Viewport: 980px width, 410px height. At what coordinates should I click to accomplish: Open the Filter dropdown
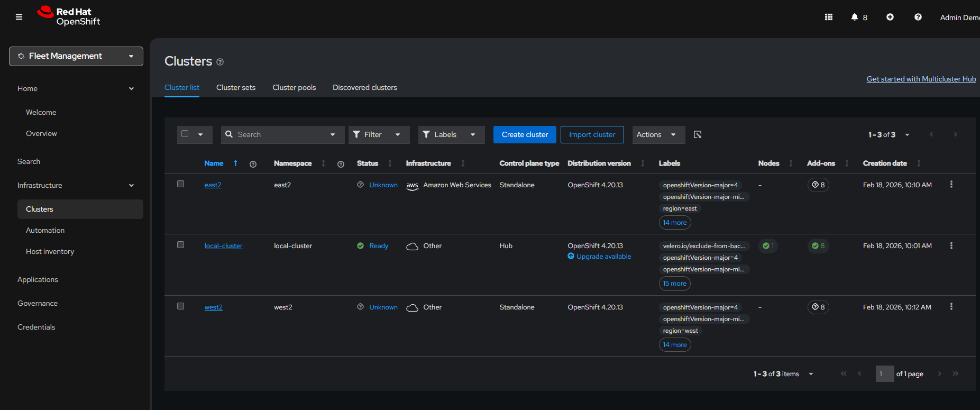[x=378, y=134]
